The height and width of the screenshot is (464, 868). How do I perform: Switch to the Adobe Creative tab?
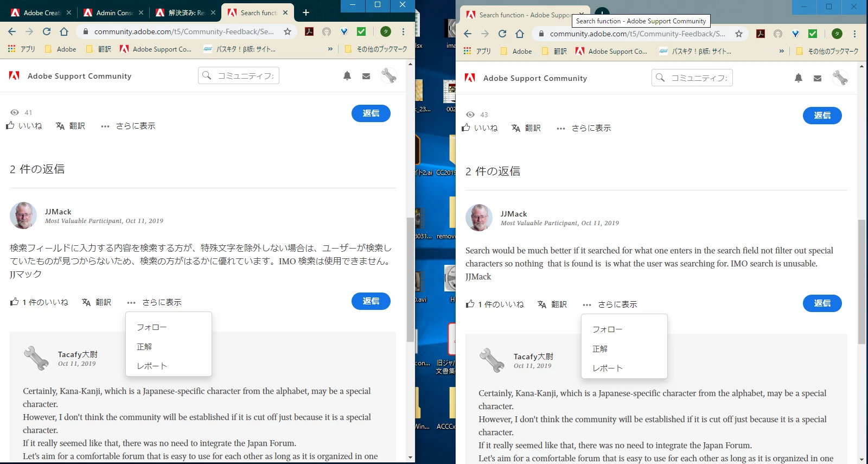coord(41,12)
